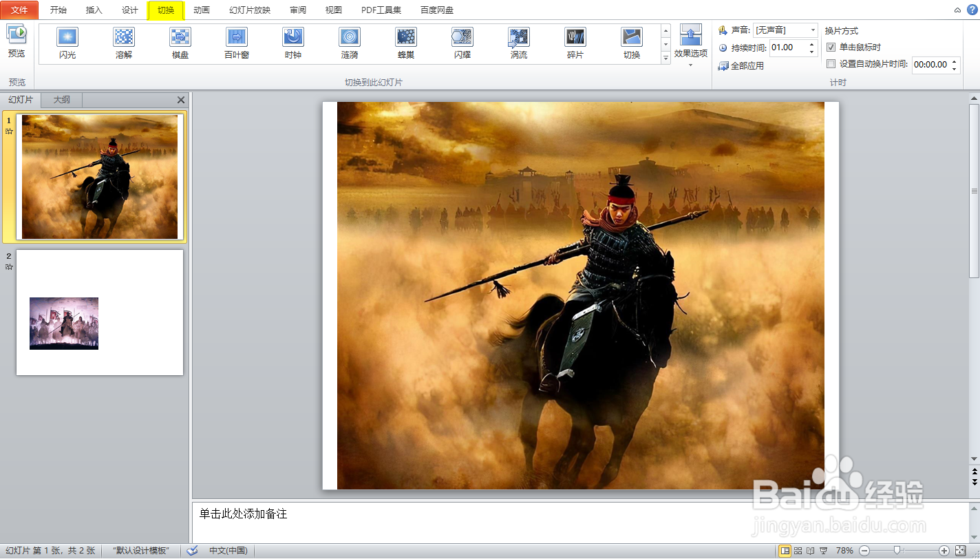Click Previous Slide double arrow button
The height and width of the screenshot is (559, 980).
point(974,472)
